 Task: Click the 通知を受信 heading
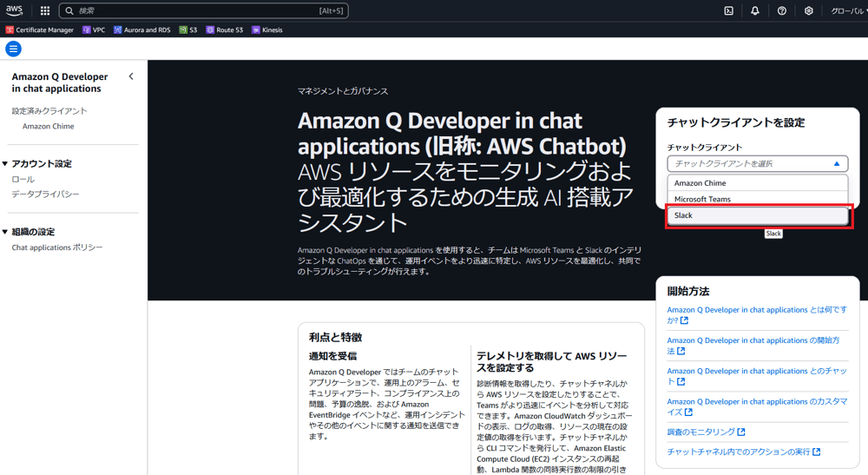coord(332,356)
